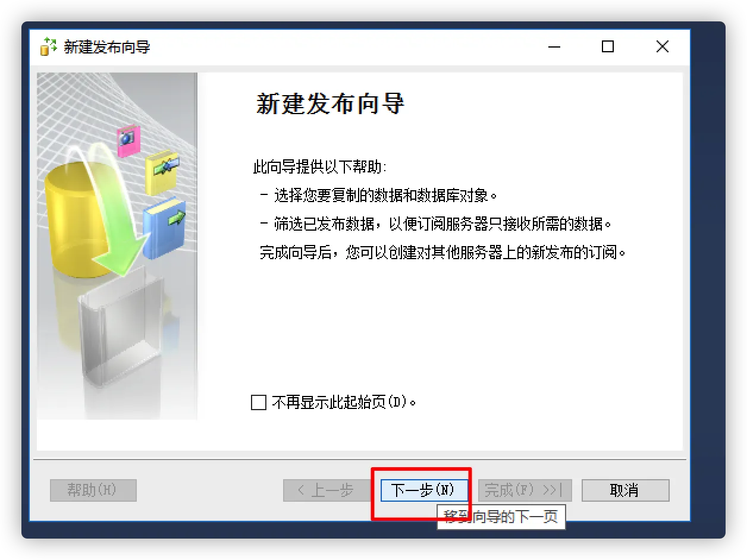Maximize the 新建发布向导 window
Image resolution: width=747 pixels, height=560 pixels.
(x=608, y=46)
